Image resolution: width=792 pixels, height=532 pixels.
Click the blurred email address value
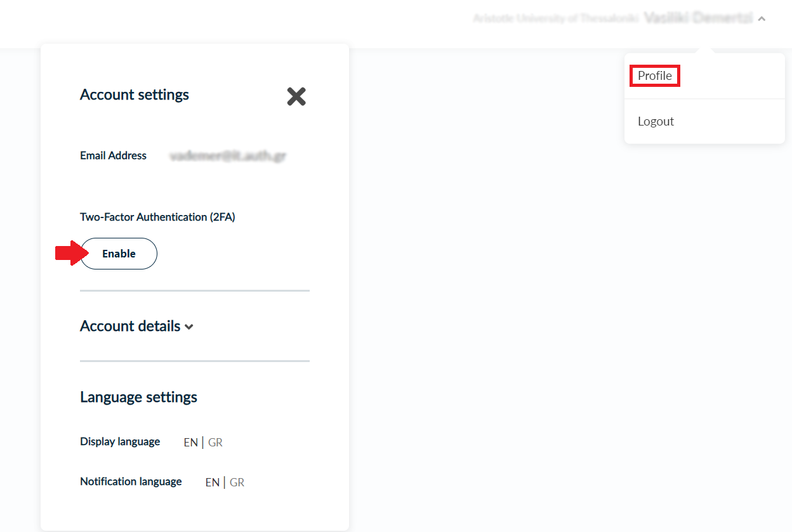pyautogui.click(x=227, y=156)
